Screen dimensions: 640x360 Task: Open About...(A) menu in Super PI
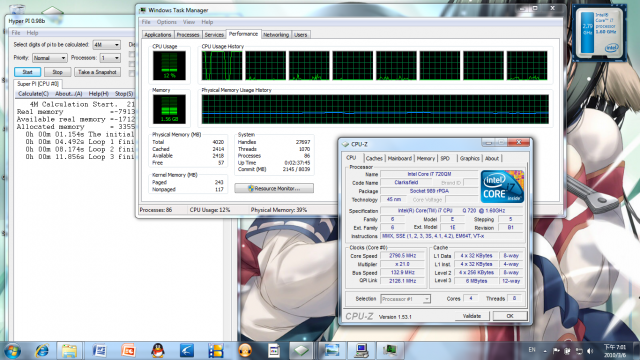[69, 94]
